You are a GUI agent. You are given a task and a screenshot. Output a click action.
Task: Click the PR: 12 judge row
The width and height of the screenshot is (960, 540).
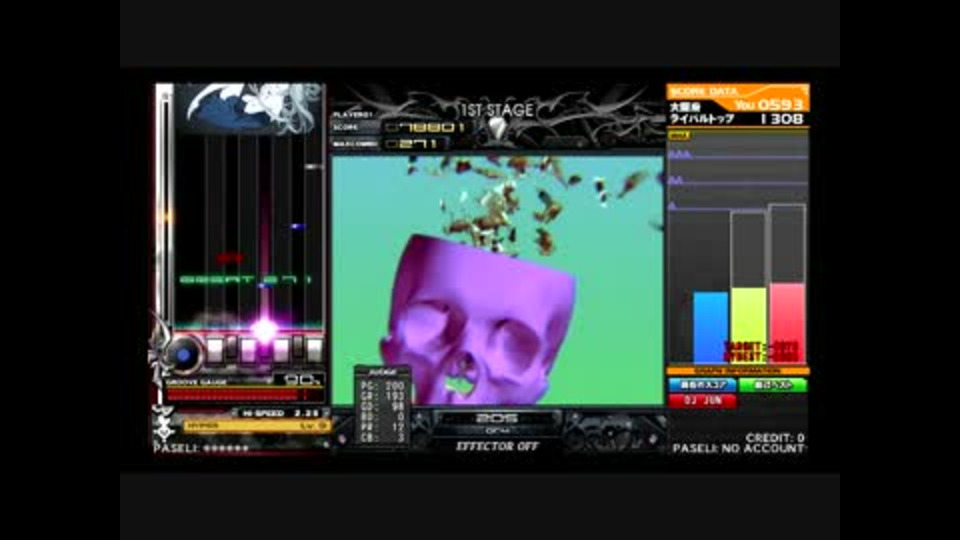pos(383,427)
